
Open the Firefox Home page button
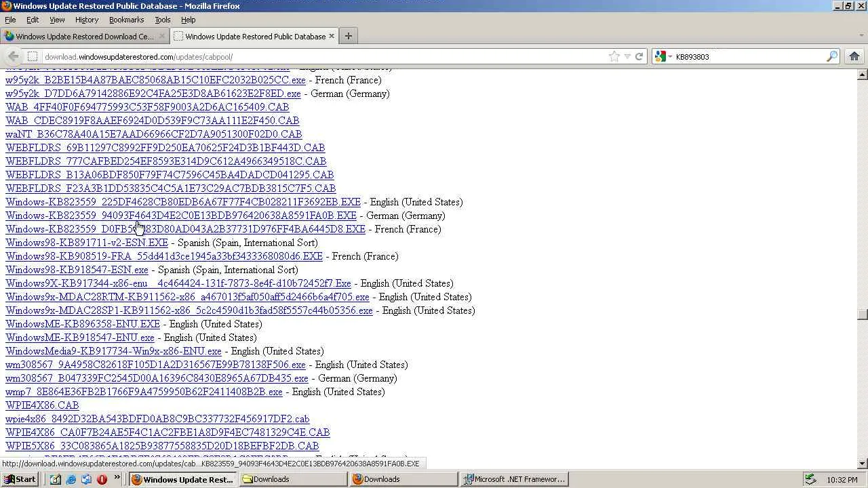[854, 56]
